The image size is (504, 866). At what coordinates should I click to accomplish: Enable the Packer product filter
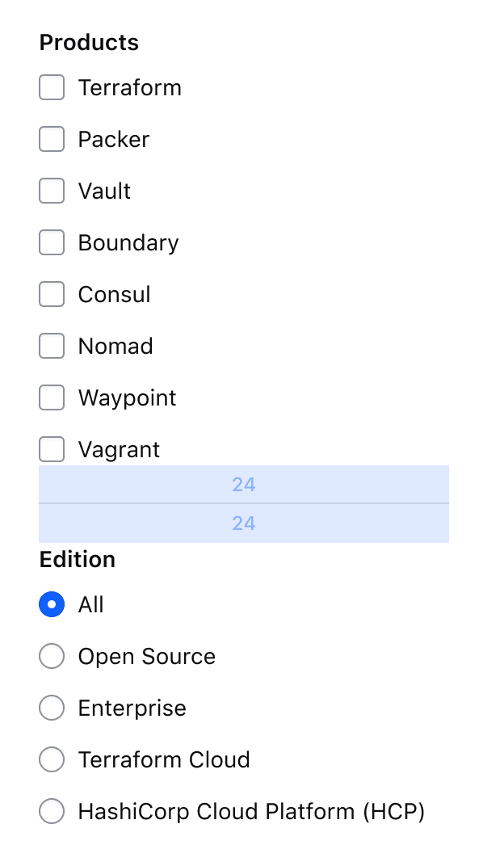pos(51,139)
